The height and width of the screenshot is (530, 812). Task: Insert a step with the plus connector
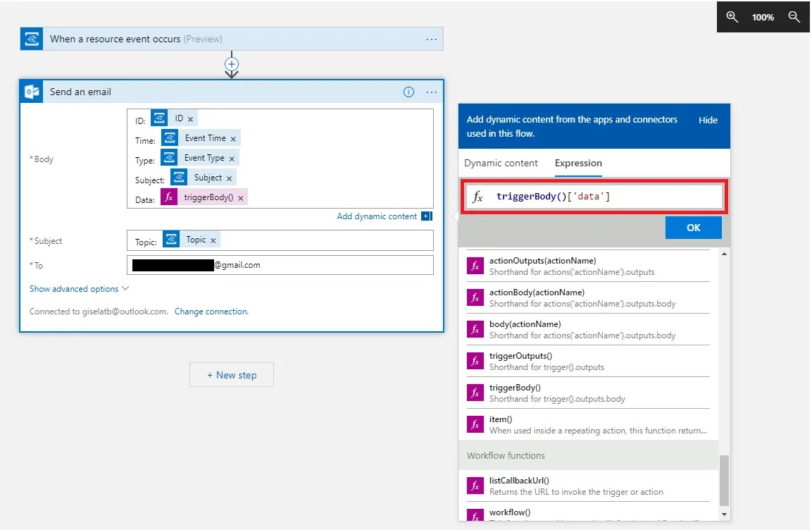tap(232, 64)
